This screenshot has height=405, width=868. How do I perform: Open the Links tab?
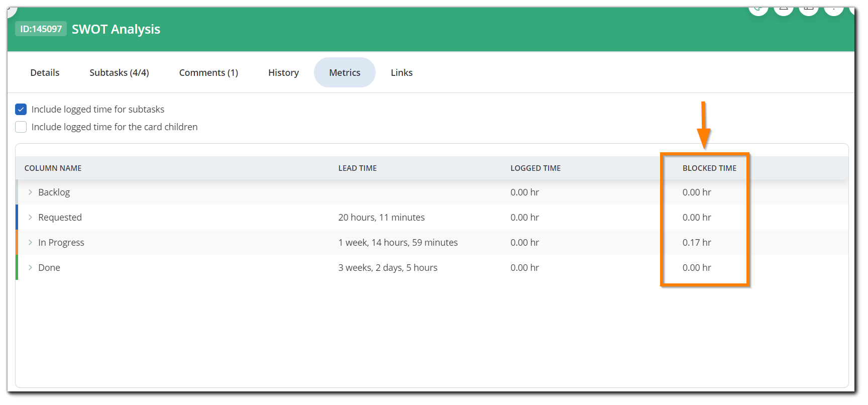[401, 72]
